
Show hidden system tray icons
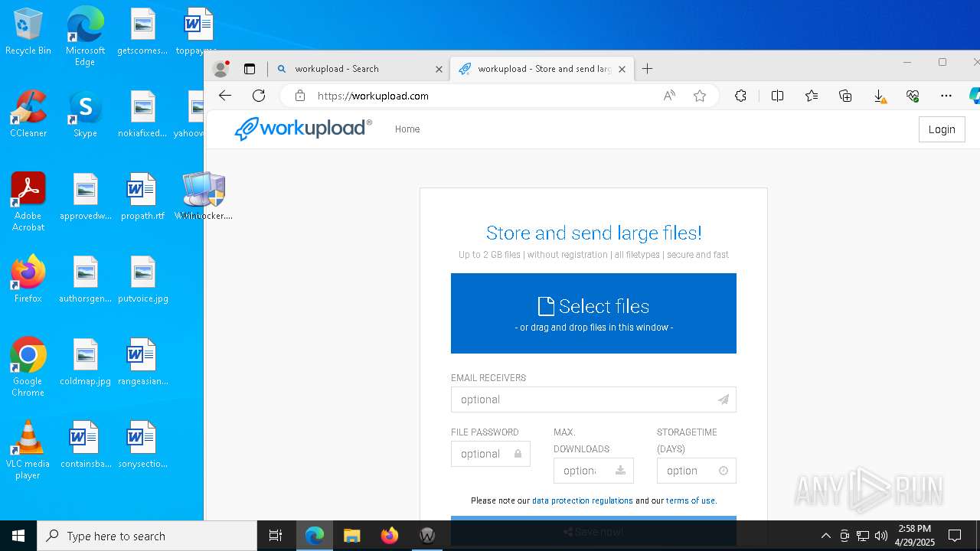(825, 536)
